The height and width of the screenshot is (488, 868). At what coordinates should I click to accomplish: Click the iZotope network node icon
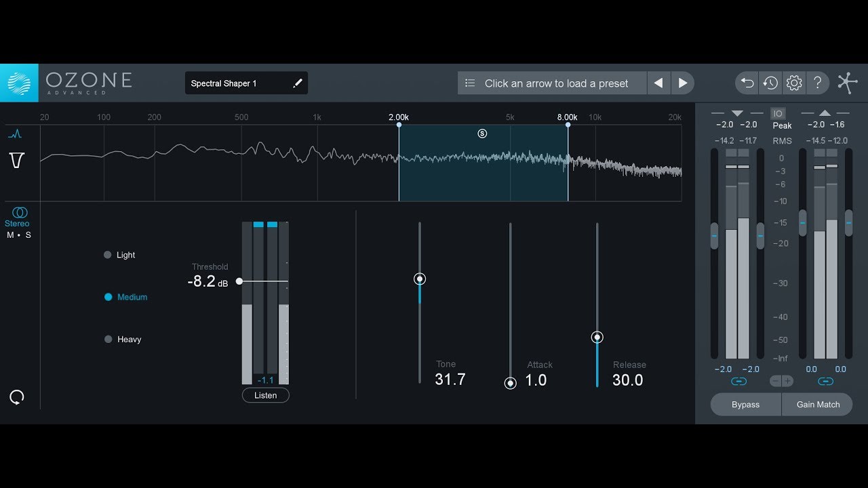click(x=847, y=83)
